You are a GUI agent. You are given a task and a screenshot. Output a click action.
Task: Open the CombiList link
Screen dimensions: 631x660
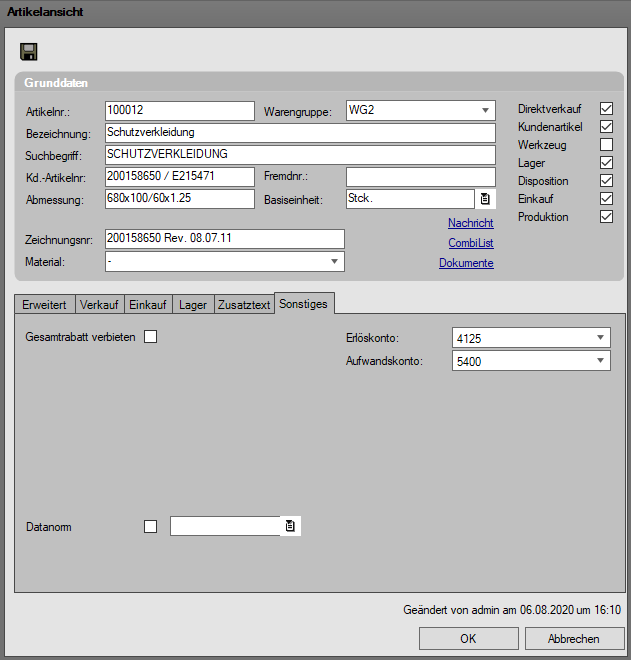tap(471, 243)
